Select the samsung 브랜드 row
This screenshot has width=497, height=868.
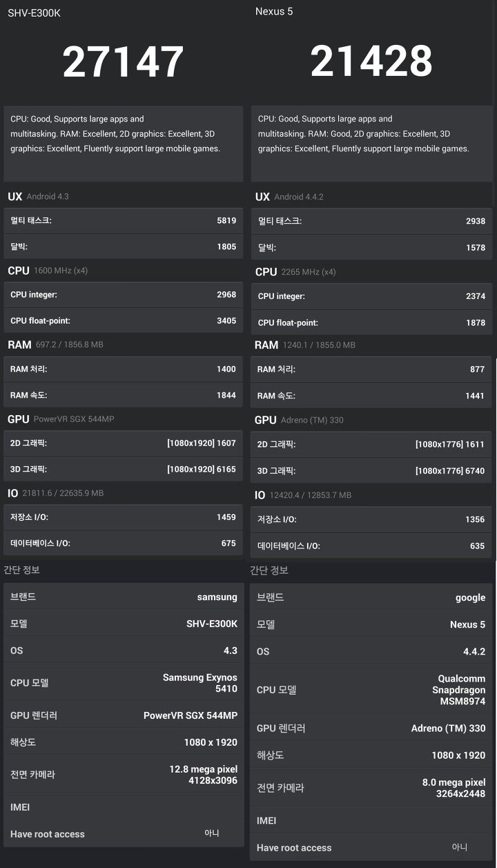click(x=124, y=597)
